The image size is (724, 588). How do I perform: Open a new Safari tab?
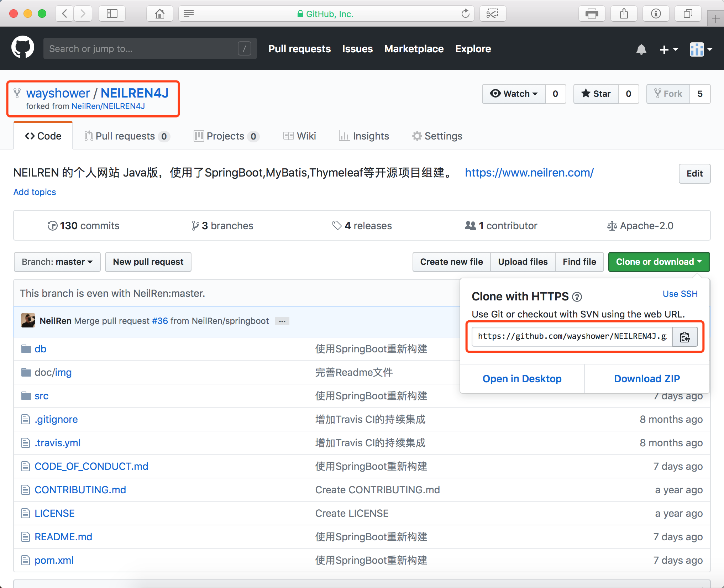coord(715,19)
